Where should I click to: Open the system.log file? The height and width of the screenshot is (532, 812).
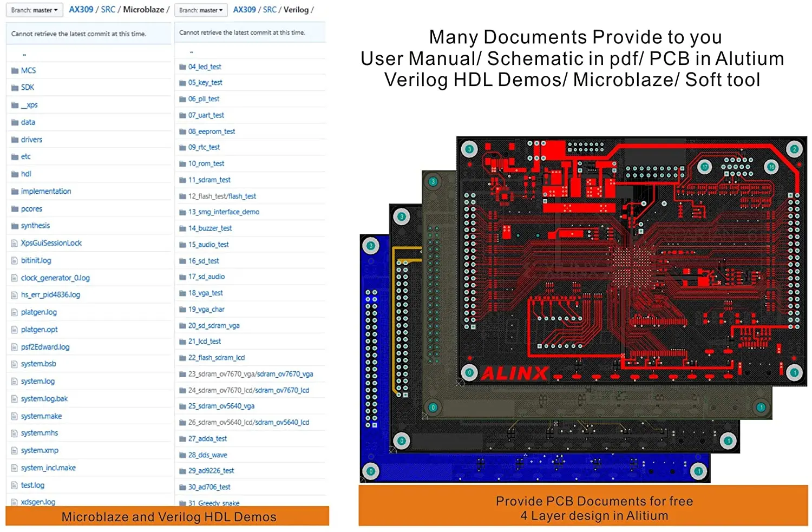(x=38, y=382)
